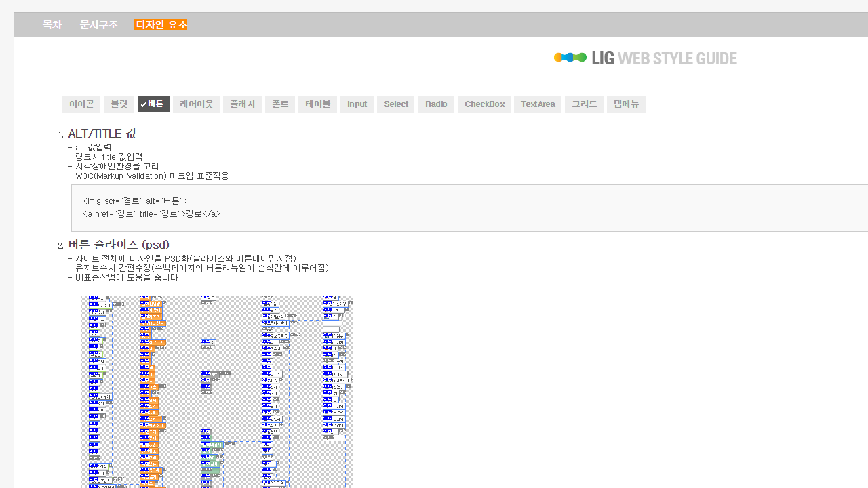Open the 문서구조 menu item

tap(99, 24)
